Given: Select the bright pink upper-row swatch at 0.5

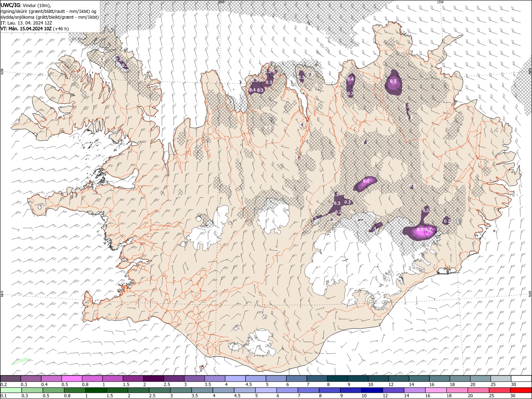Looking at the screenshot, I should pyautogui.click(x=72, y=379).
